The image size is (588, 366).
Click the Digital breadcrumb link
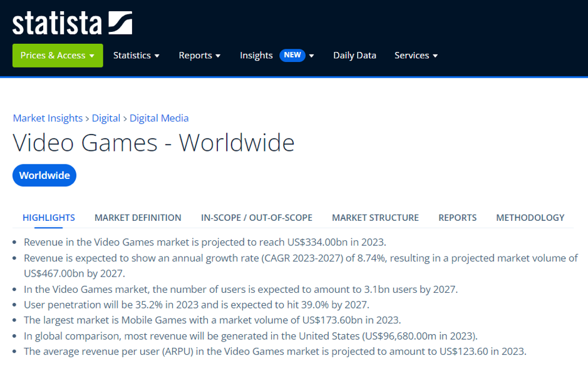(x=106, y=118)
